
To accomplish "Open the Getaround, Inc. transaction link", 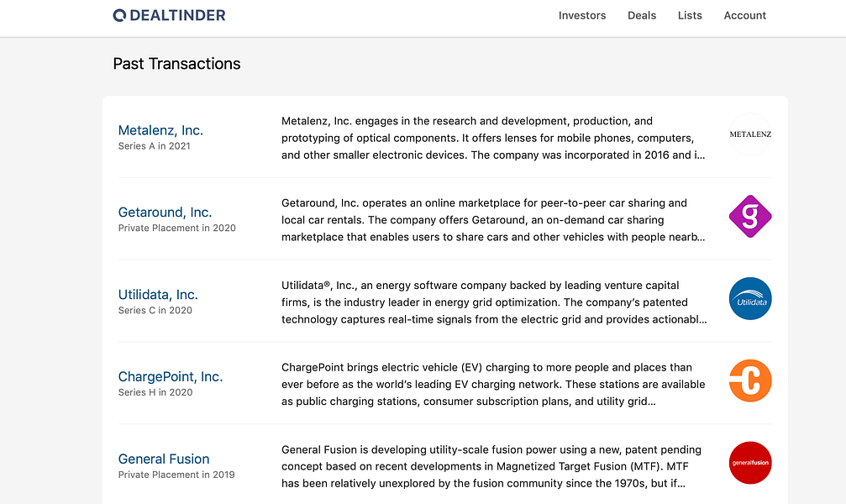I will click(x=166, y=212).
